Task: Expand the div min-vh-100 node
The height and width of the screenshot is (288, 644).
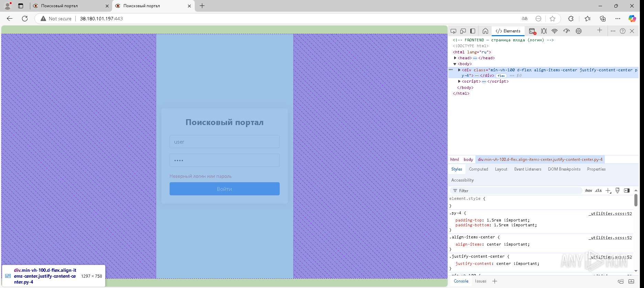Action: 459,70
